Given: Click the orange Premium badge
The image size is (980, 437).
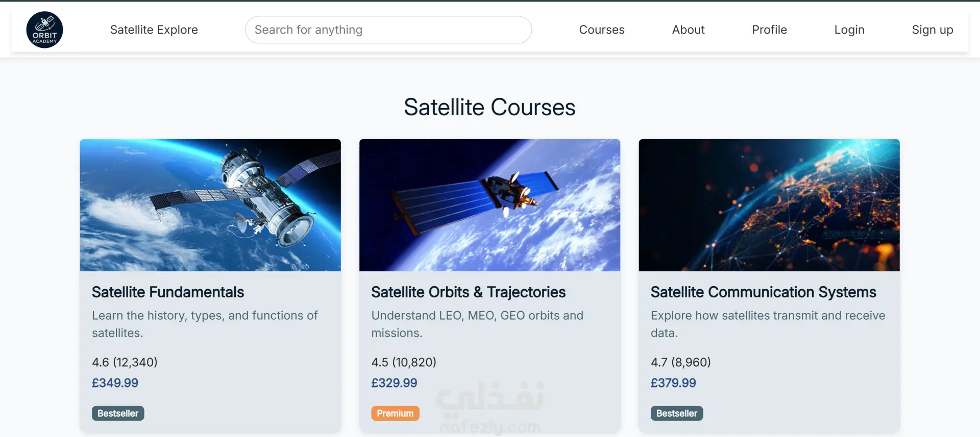Looking at the screenshot, I should coord(395,413).
